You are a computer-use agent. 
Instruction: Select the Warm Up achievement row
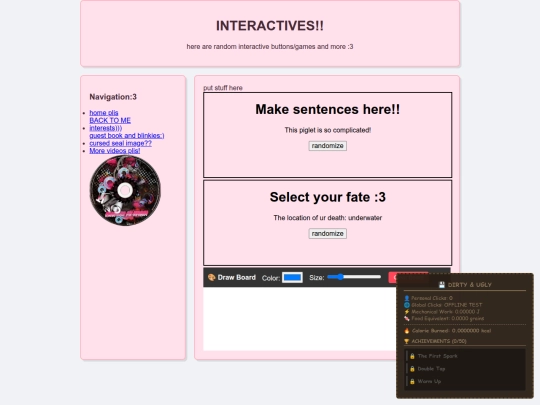pos(466,382)
